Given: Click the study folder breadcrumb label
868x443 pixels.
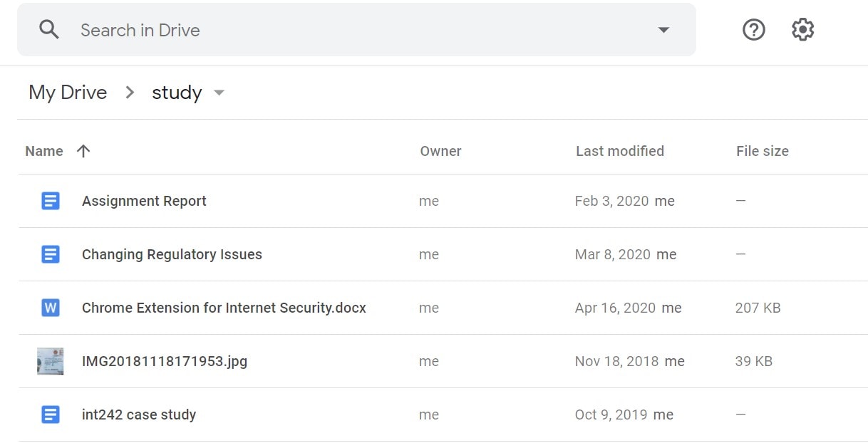Looking at the screenshot, I should [177, 93].
